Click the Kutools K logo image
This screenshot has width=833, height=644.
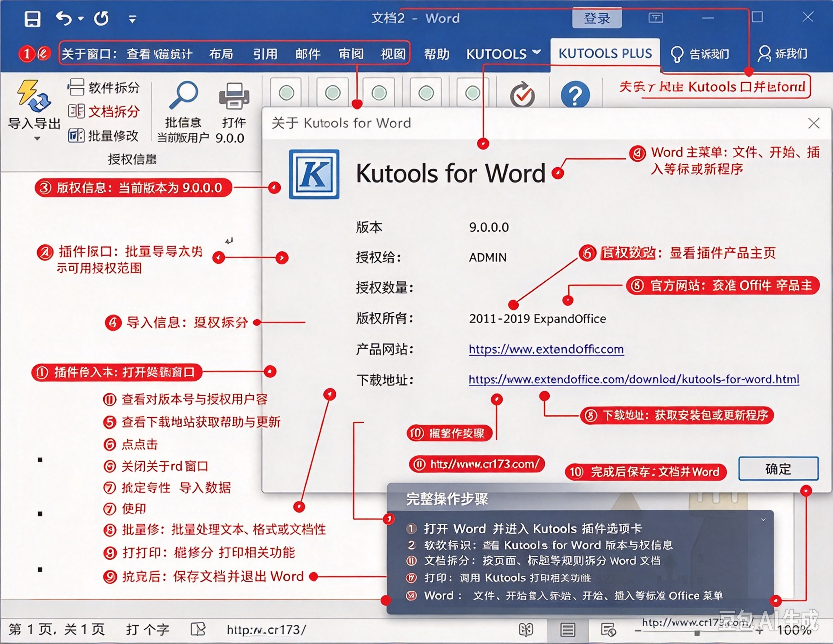point(314,174)
